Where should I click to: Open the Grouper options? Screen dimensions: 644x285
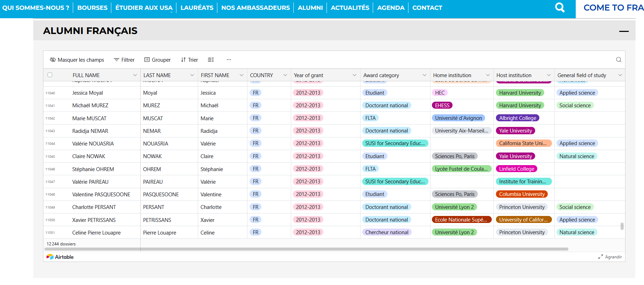point(157,60)
